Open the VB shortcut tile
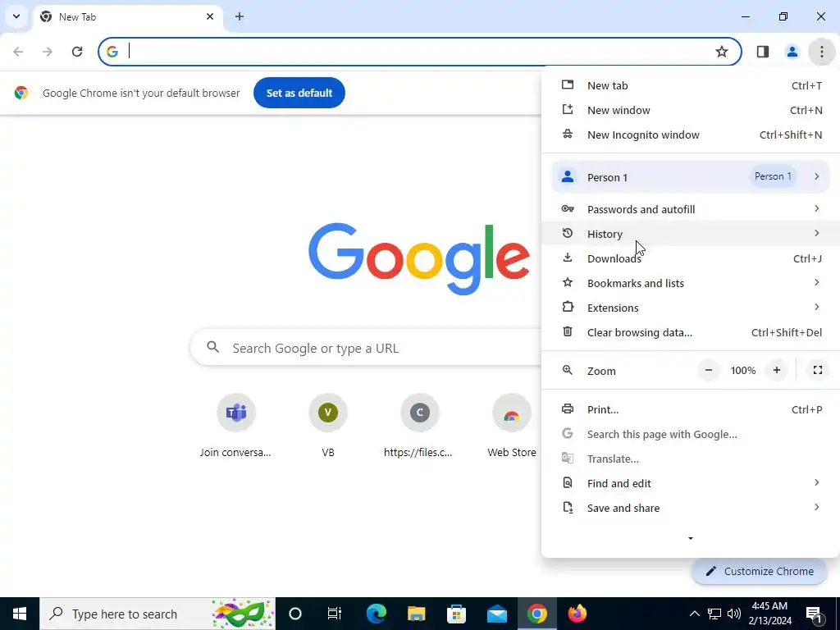Screen dimensions: 840x630 [x=328, y=426]
